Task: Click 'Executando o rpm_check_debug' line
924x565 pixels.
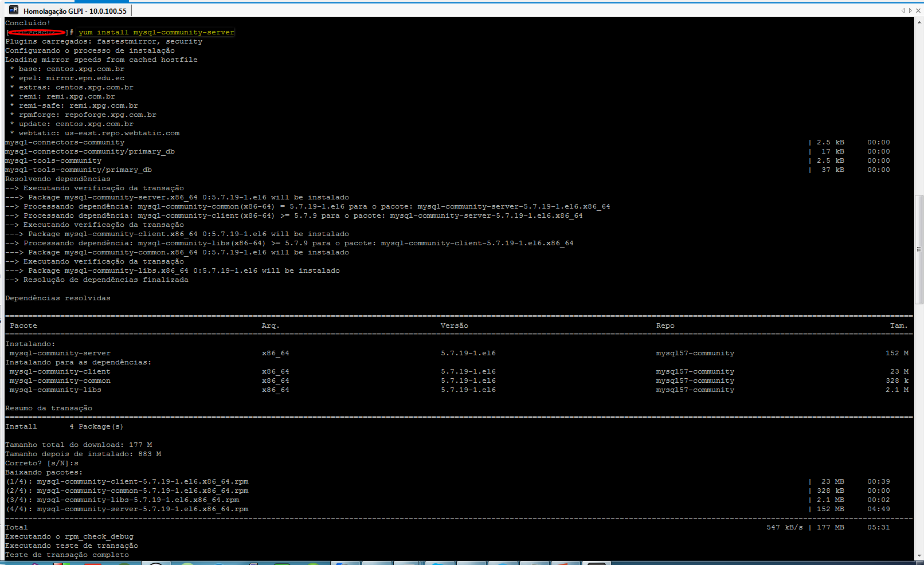Action: (x=69, y=536)
